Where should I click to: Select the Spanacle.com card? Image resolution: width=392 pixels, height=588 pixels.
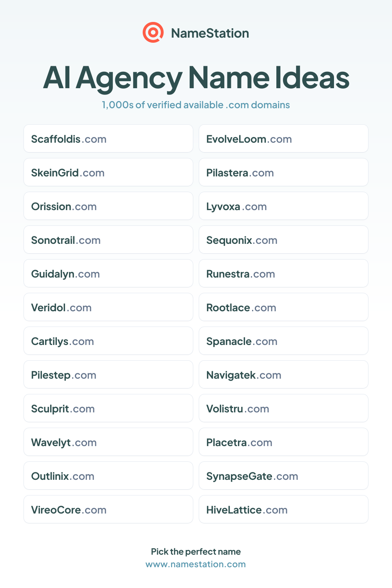point(283,341)
